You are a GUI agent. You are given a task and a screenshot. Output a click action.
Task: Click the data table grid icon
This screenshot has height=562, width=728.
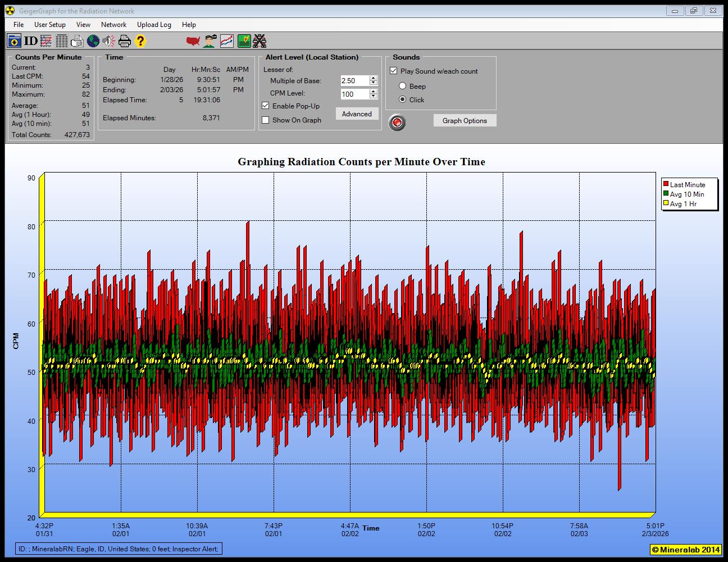(62, 41)
